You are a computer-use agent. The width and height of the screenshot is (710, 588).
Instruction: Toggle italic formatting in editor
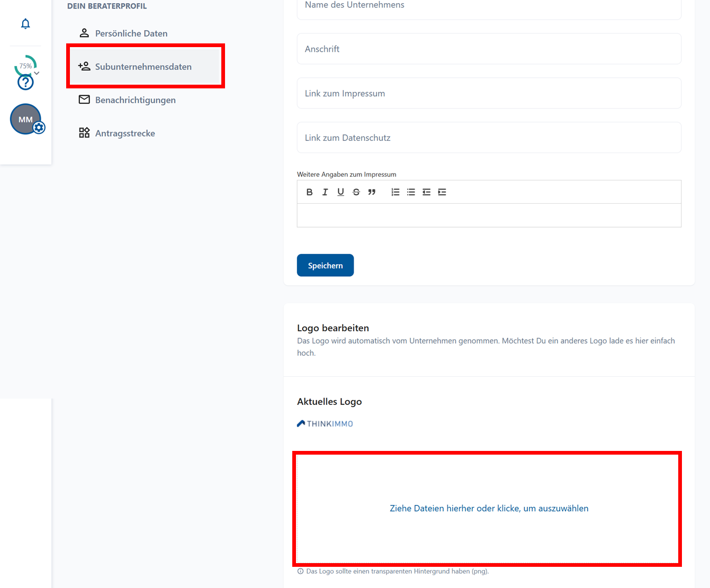point(325,192)
